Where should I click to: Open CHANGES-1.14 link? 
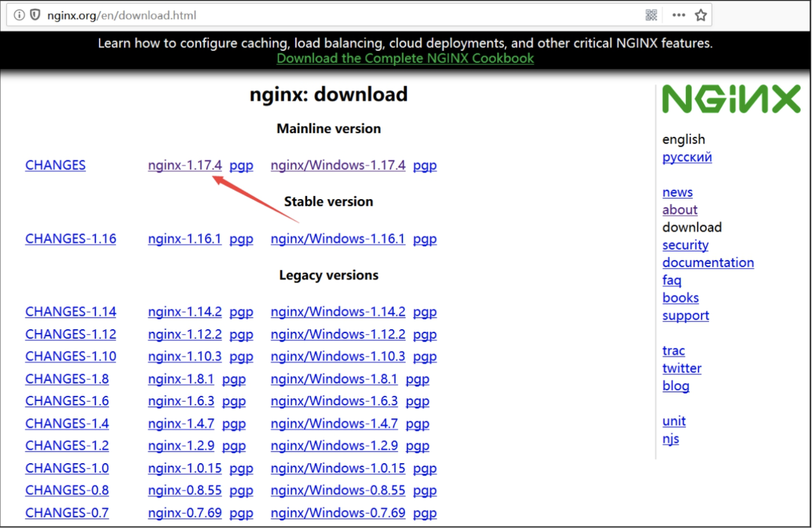click(x=70, y=312)
